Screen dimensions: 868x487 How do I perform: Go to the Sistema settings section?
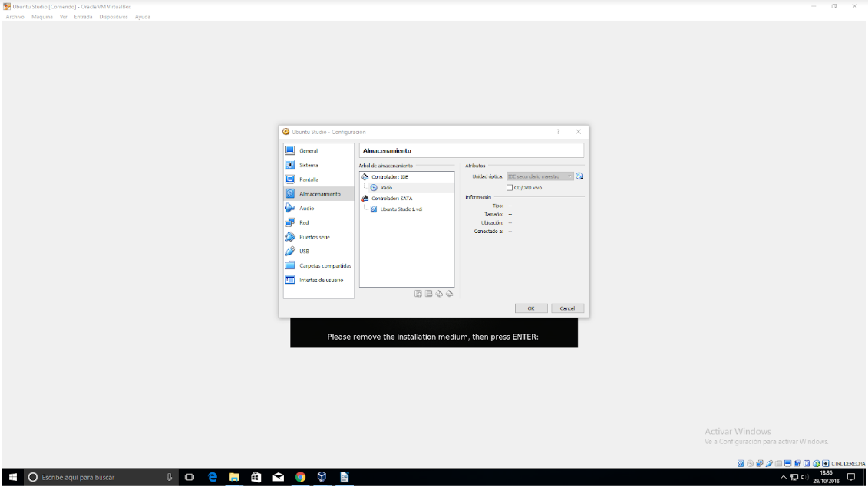click(309, 165)
